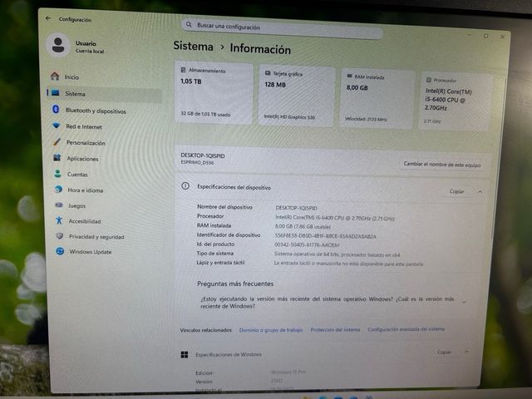Open Privacidad y seguridad shield icon
Screen dimensions: 532x399
(60, 236)
